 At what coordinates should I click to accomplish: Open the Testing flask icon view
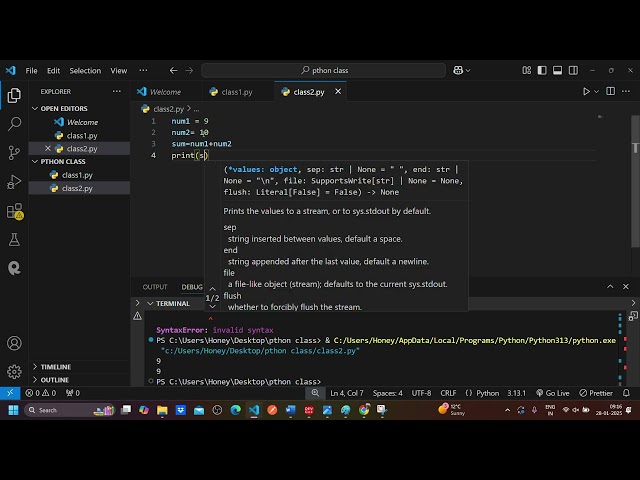click(14, 240)
